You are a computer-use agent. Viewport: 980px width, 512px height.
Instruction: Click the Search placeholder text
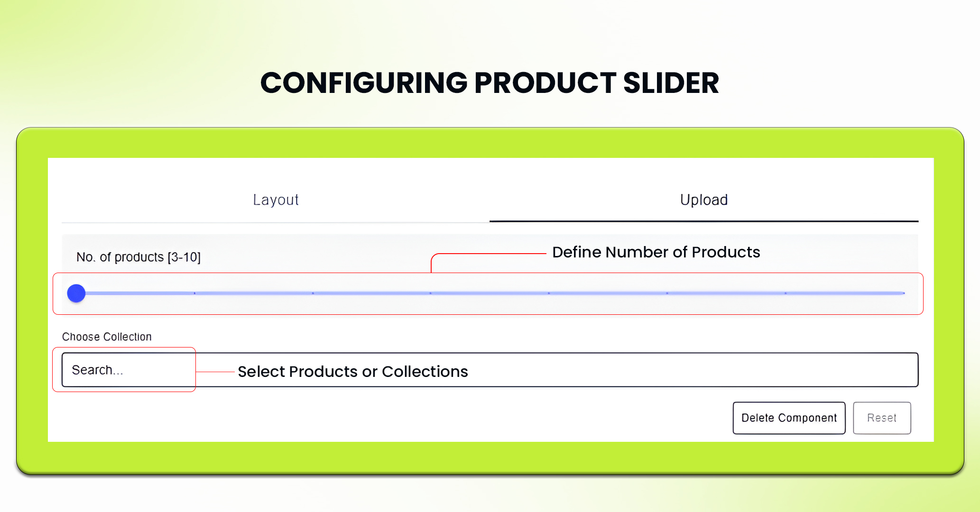[96, 370]
